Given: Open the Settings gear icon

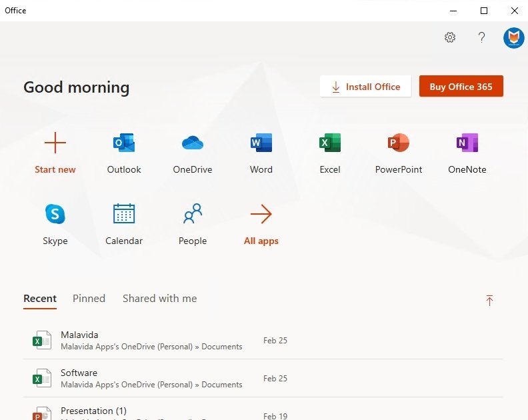Looking at the screenshot, I should pyautogui.click(x=450, y=37).
